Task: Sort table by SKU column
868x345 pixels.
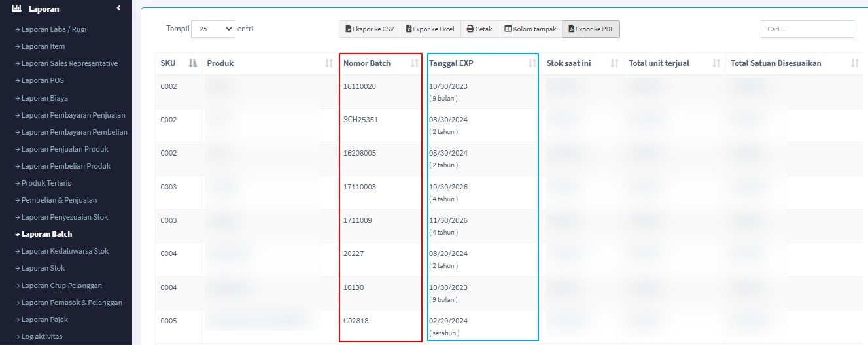Action: pos(179,63)
